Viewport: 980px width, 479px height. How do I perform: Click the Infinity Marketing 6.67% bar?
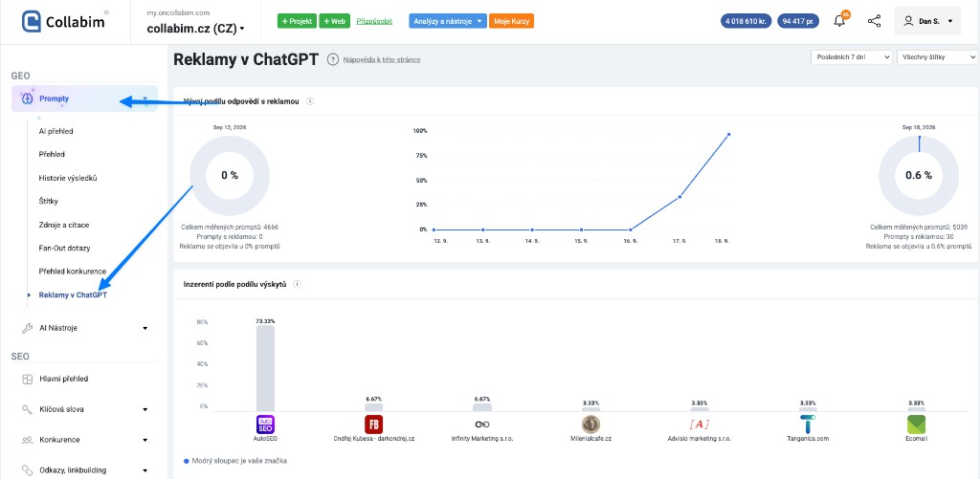point(482,407)
